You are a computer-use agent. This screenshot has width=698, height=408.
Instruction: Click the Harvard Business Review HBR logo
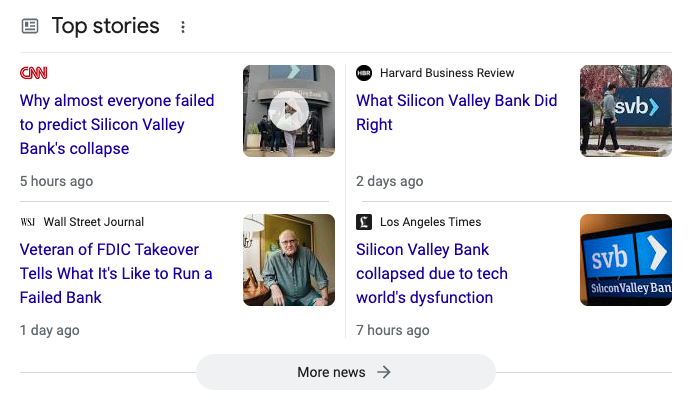coord(364,73)
